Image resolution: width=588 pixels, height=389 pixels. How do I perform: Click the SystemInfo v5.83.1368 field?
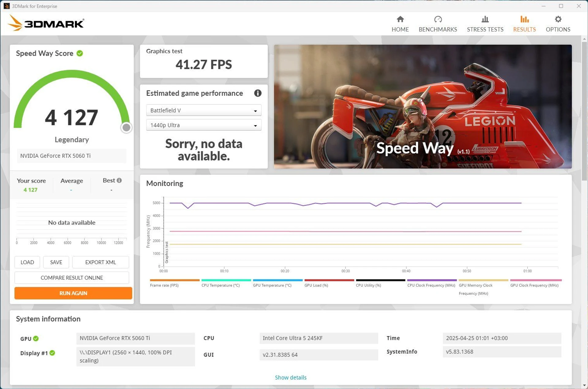coord(502,352)
